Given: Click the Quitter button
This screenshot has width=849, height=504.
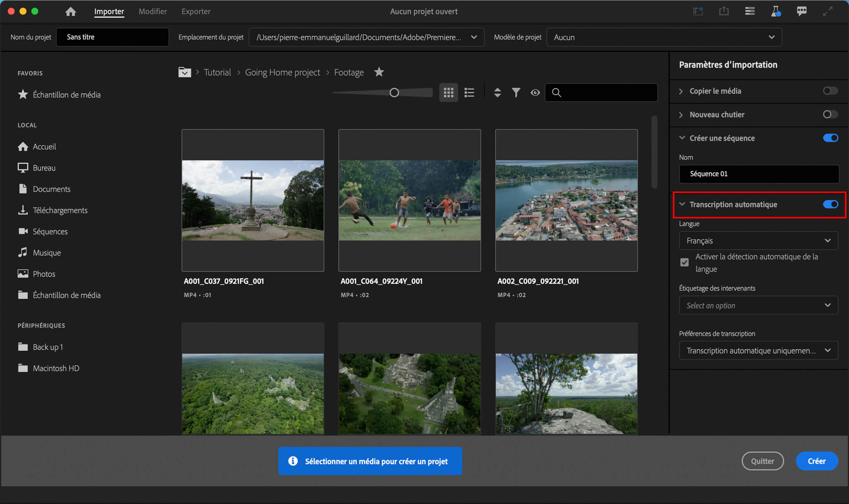Looking at the screenshot, I should pos(762,461).
